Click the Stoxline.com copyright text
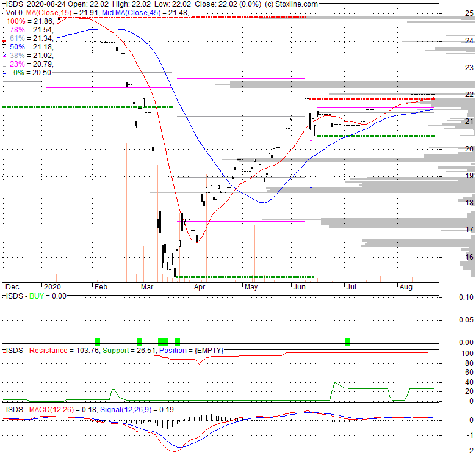This screenshot has width=476, height=455. 292,4
